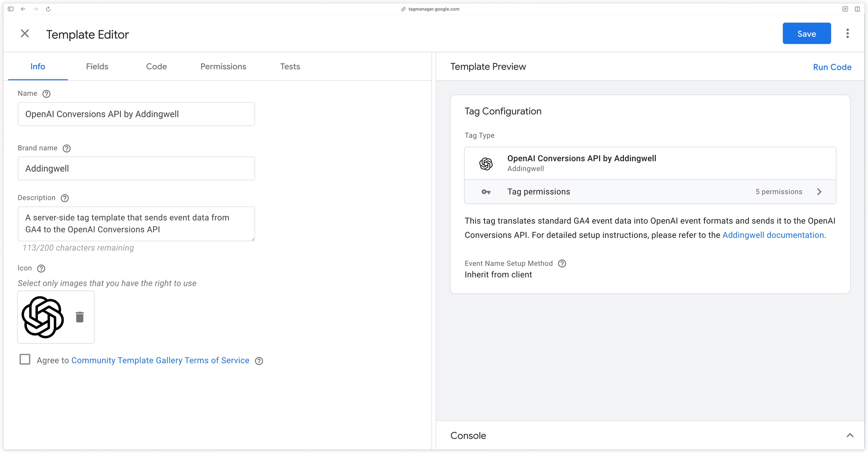Click the Name input field
This screenshot has width=868, height=453.
136,114
